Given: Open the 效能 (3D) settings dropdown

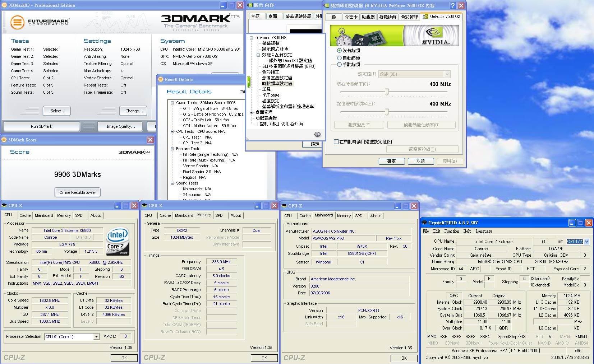Looking at the screenshot, I should point(447,74).
